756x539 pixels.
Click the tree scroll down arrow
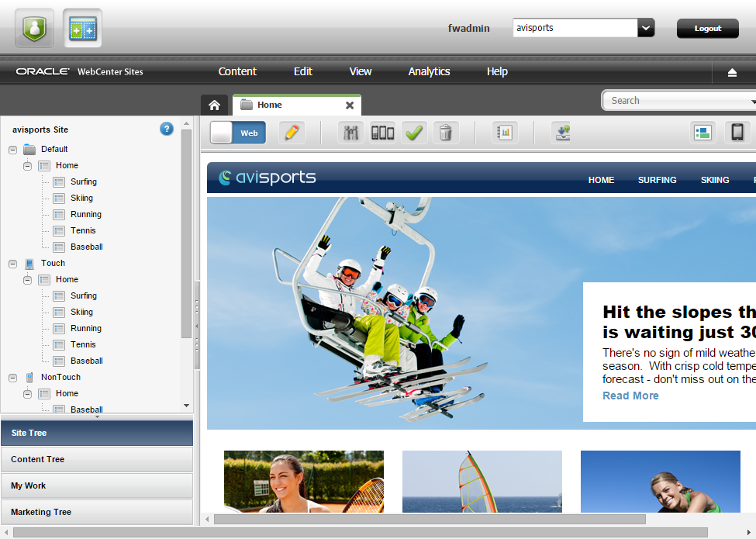[186, 406]
